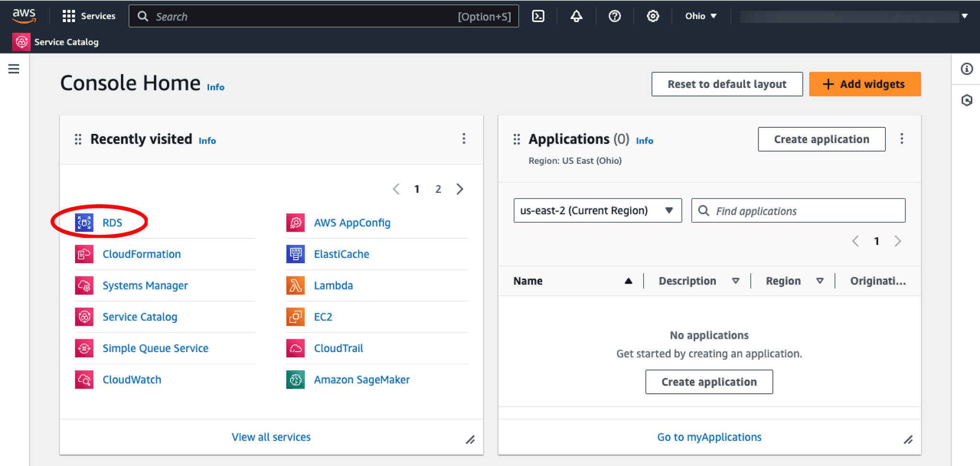
Task: Click Create application under No applications
Action: click(x=709, y=382)
